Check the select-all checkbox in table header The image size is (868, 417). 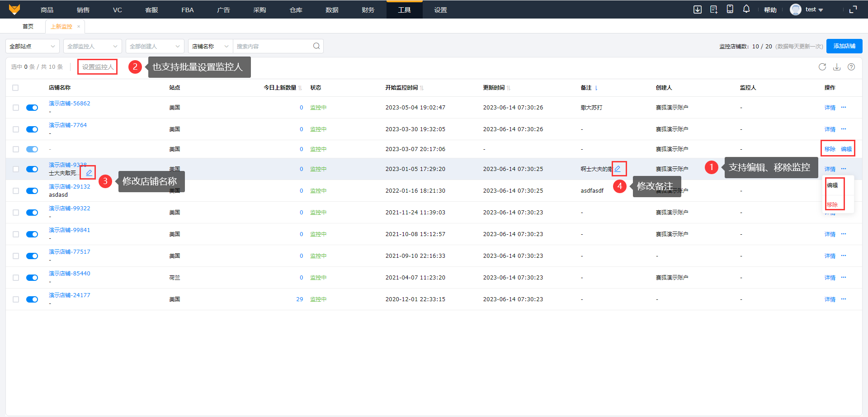click(x=16, y=88)
